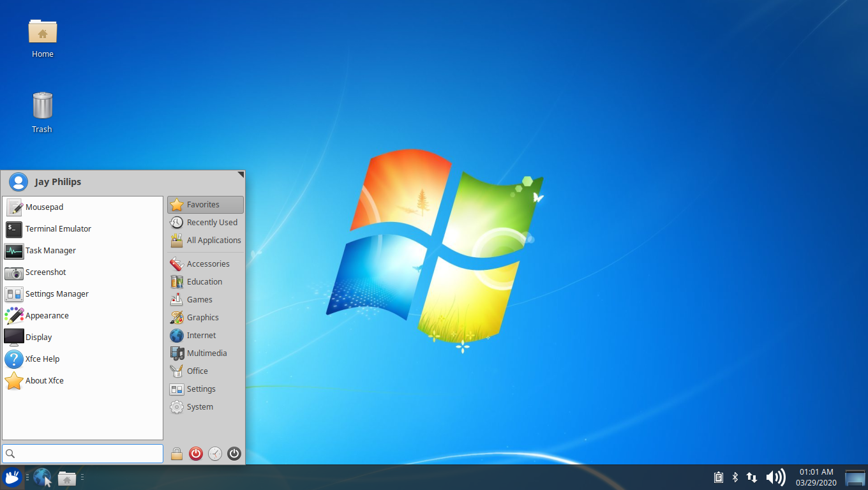Select the About Xfce entry

tap(83, 381)
